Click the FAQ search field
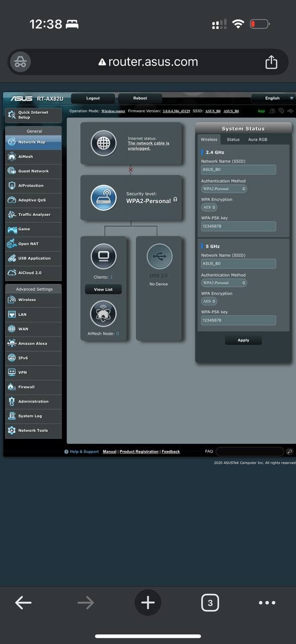Image resolution: width=296 pixels, height=644 pixels. coord(250,452)
